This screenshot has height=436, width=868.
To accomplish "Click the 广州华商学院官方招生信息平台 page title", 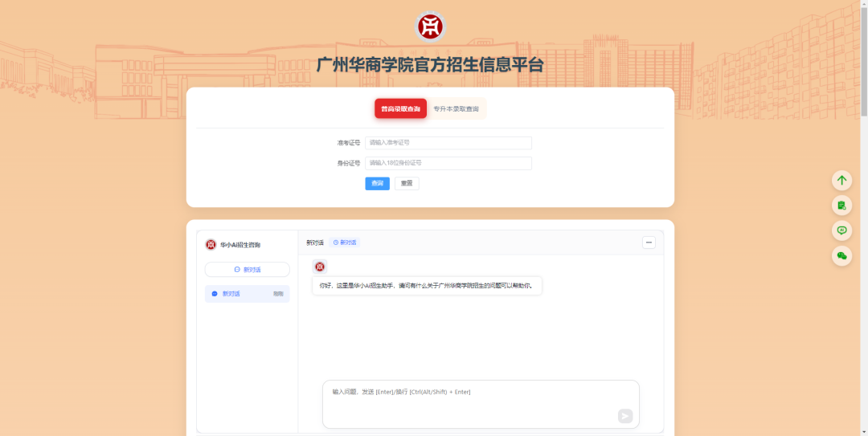I will (430, 65).
